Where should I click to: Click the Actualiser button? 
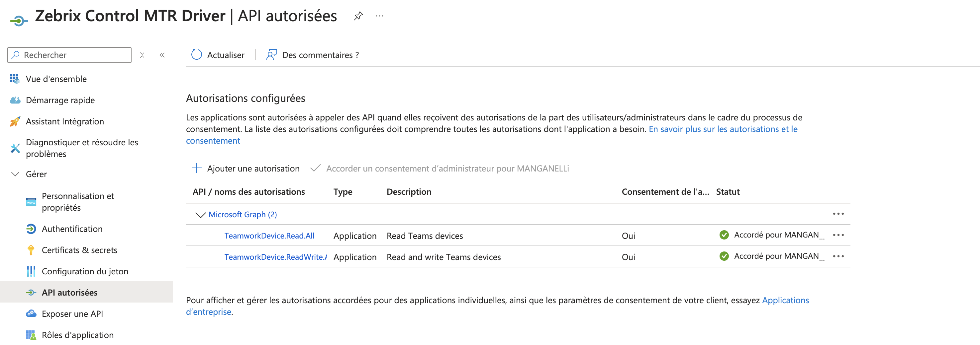coord(218,55)
